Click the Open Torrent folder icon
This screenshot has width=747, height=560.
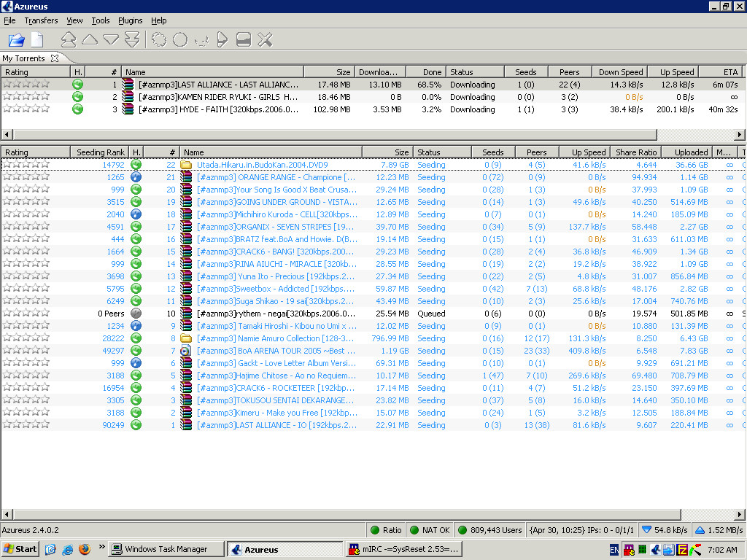pos(16,40)
